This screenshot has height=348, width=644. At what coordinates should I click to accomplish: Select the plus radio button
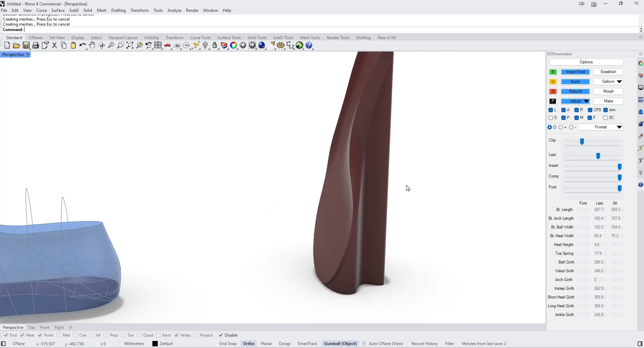[561, 127]
